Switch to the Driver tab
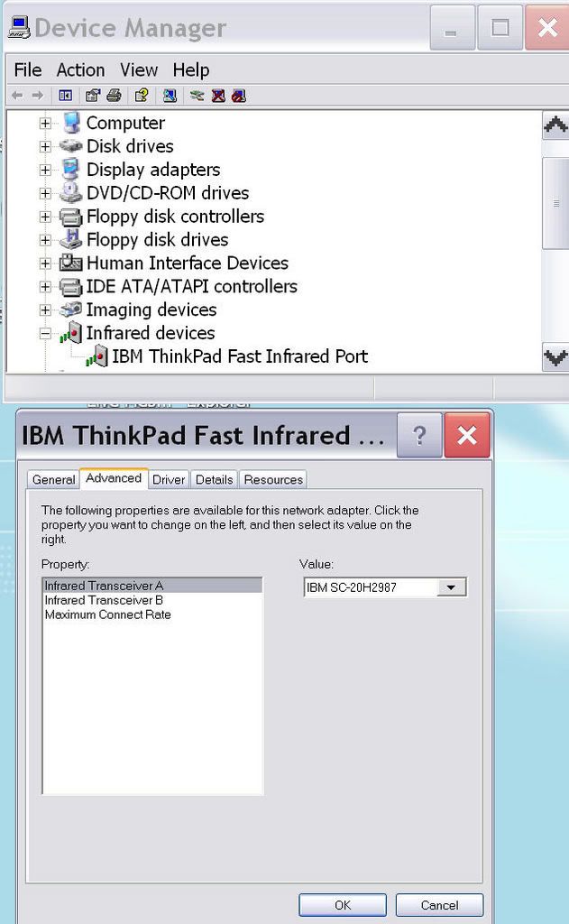The image size is (569, 924). (169, 479)
